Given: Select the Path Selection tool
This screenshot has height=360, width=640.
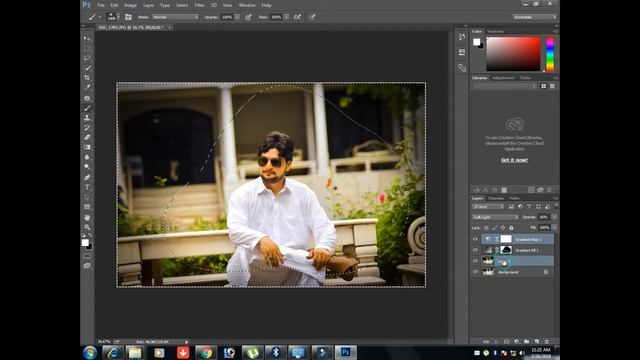Looking at the screenshot, I should (x=87, y=197).
